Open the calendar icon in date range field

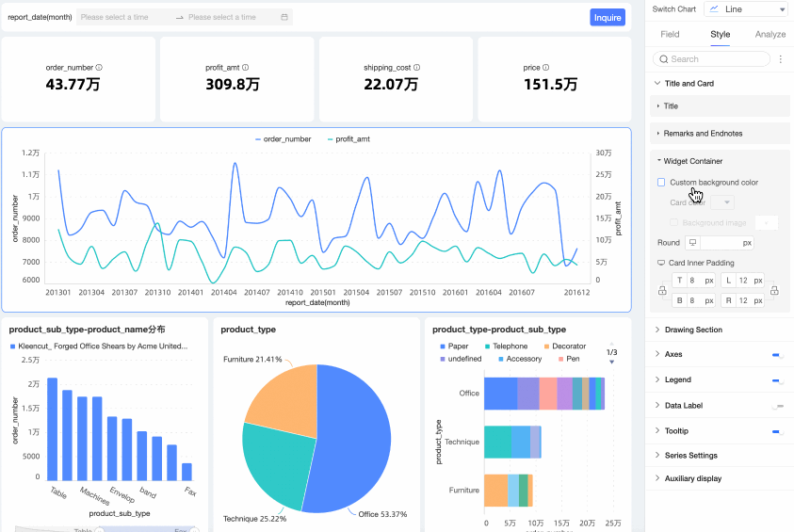tap(284, 17)
